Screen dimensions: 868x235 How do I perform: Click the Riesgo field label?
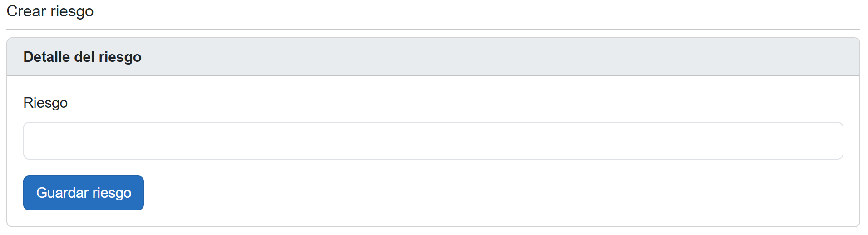(x=45, y=103)
